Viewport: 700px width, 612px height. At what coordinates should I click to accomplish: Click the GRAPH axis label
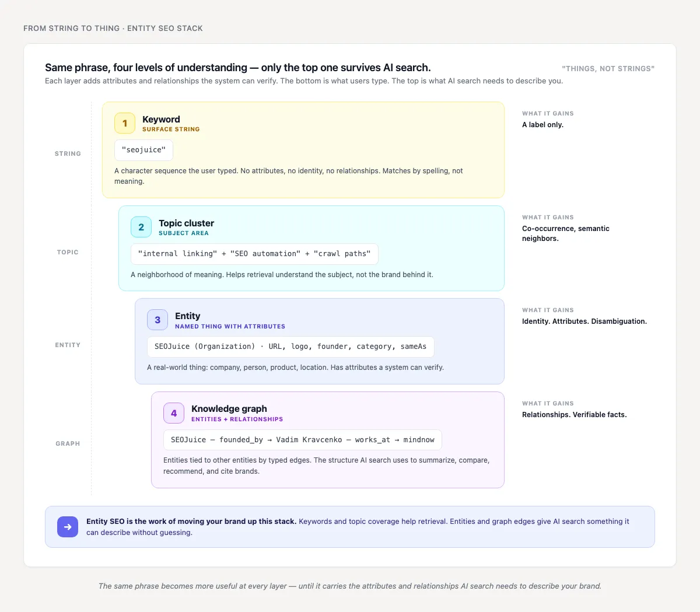point(68,443)
